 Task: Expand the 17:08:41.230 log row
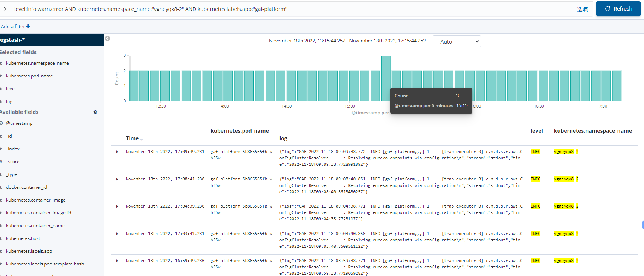point(117,179)
